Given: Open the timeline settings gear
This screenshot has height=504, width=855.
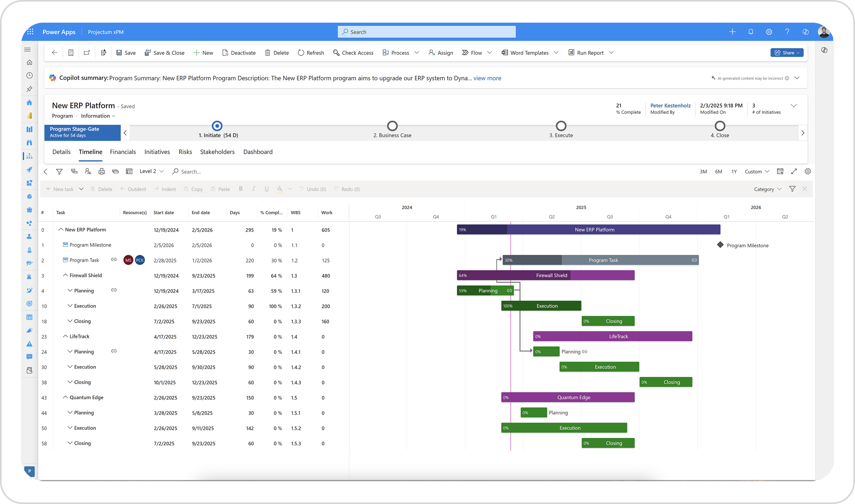Looking at the screenshot, I should pos(808,172).
